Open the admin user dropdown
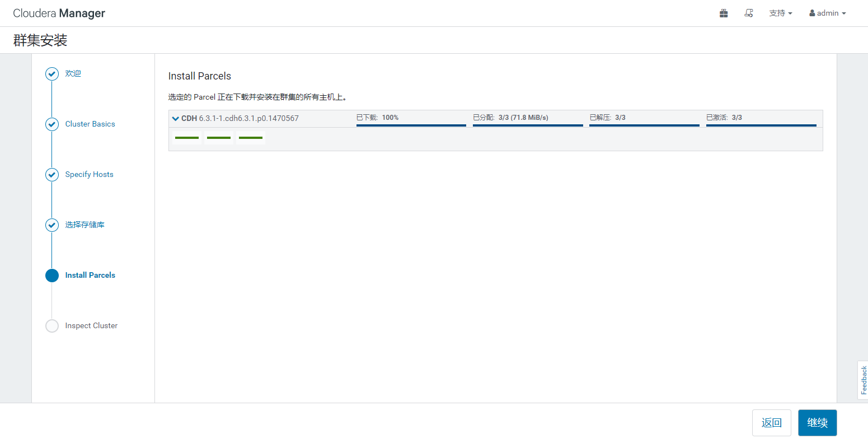Screen dimensions: 868x443 pos(827,13)
